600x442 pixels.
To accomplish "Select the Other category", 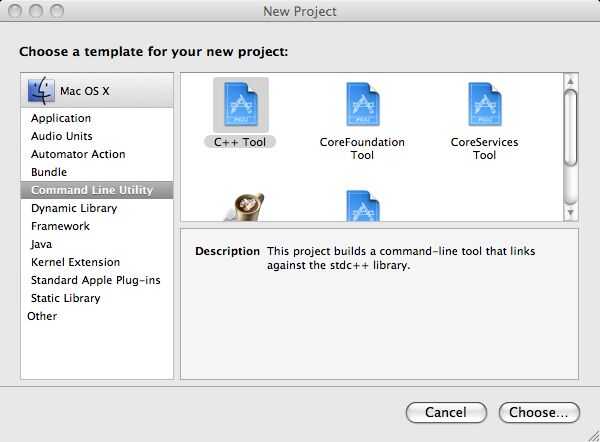I will [x=42, y=316].
